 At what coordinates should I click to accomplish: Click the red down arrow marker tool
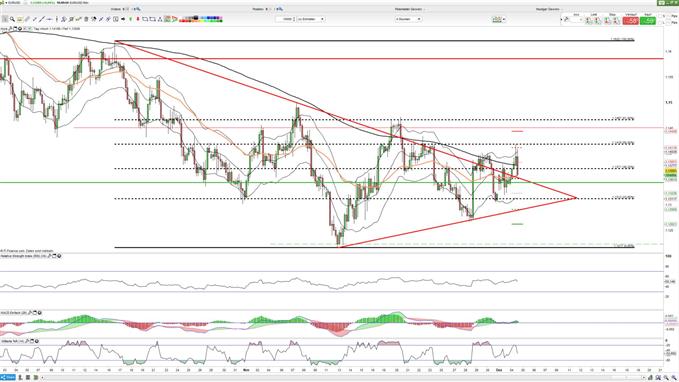[138, 19]
